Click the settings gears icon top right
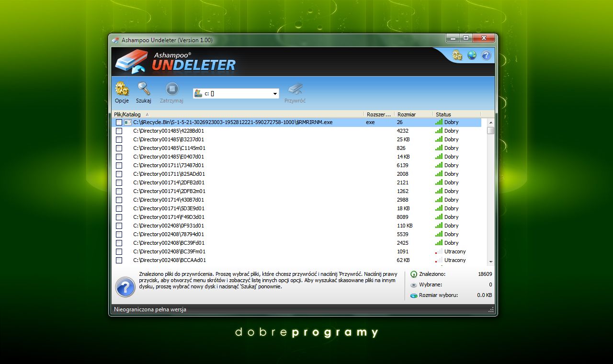Viewport: 613px width, 364px height. tap(456, 55)
